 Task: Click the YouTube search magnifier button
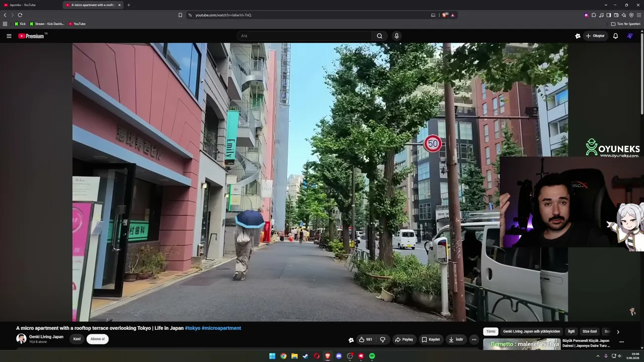pos(380,36)
